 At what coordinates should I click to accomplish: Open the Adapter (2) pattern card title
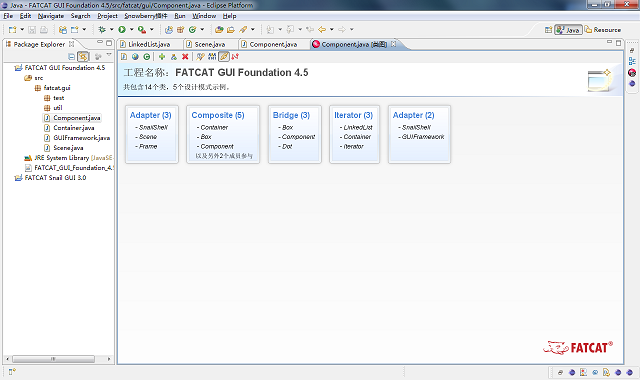(413, 115)
